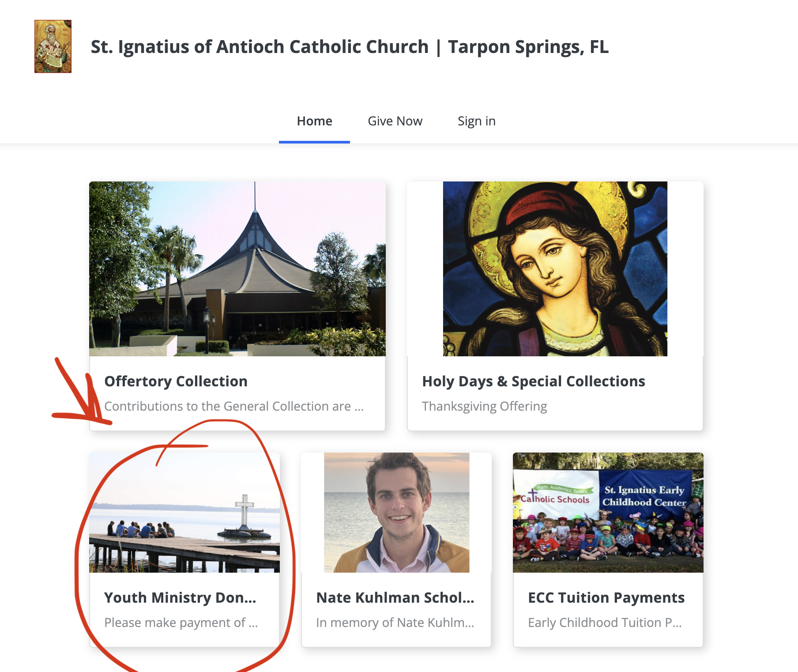Click Nate Kuhlman's portrait photo
Screen dimensions: 798x672
point(396,513)
